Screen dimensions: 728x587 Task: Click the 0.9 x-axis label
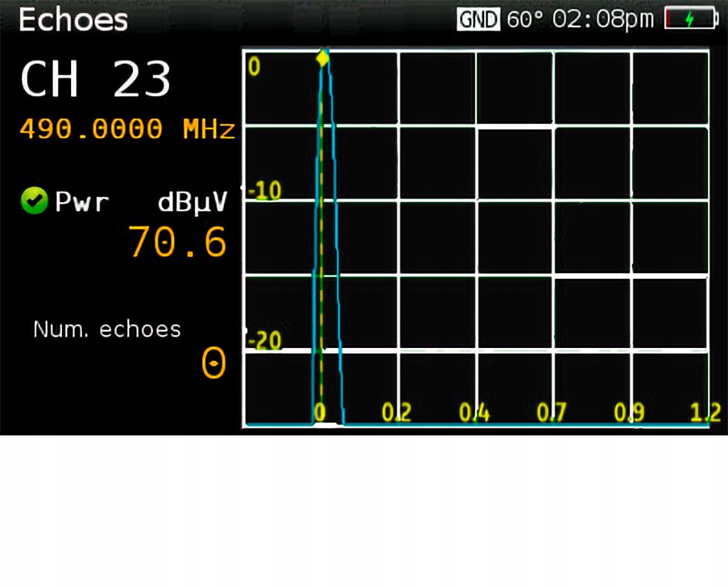629,412
